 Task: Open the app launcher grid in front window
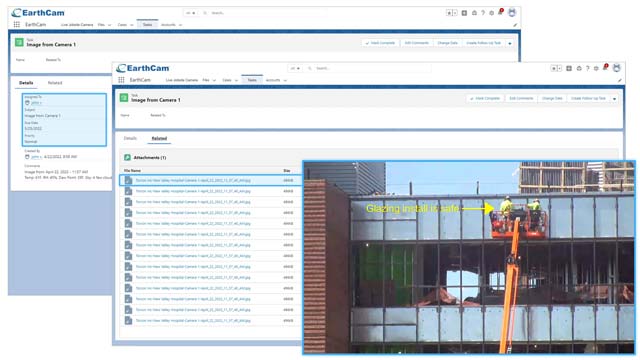(121, 80)
